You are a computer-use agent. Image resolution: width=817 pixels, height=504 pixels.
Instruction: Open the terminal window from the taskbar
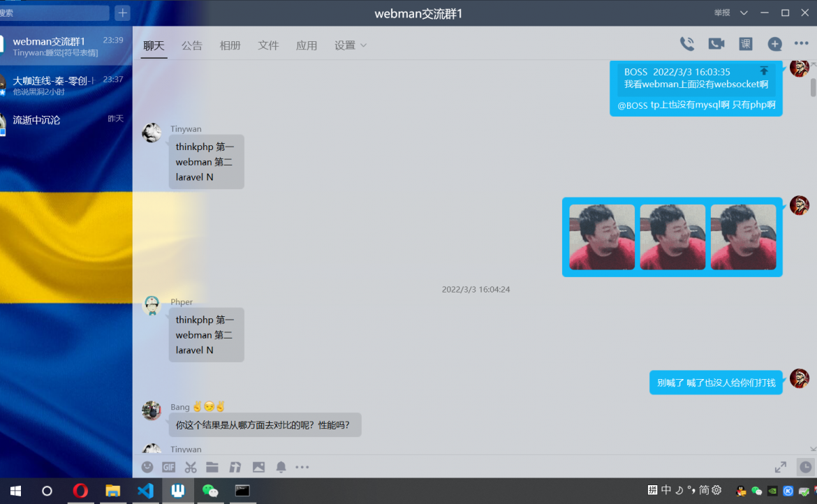pos(242,491)
